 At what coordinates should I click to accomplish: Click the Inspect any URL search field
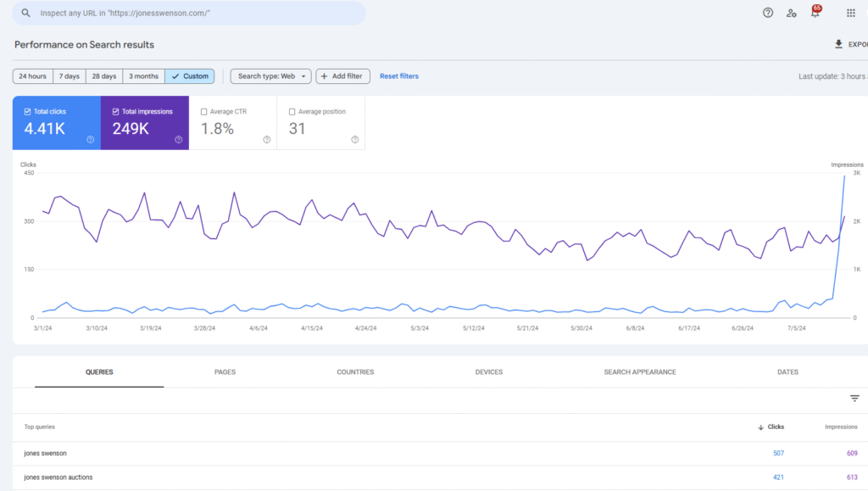tap(195, 14)
